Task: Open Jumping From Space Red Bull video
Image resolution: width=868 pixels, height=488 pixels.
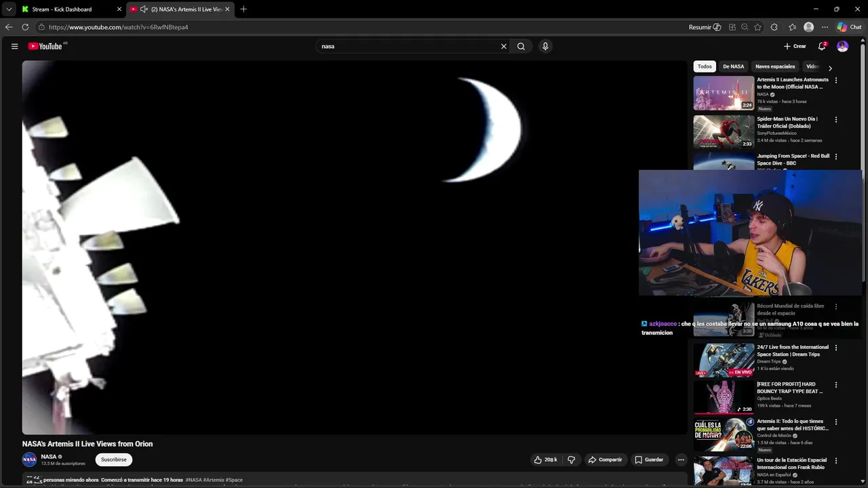Action: [x=724, y=161]
